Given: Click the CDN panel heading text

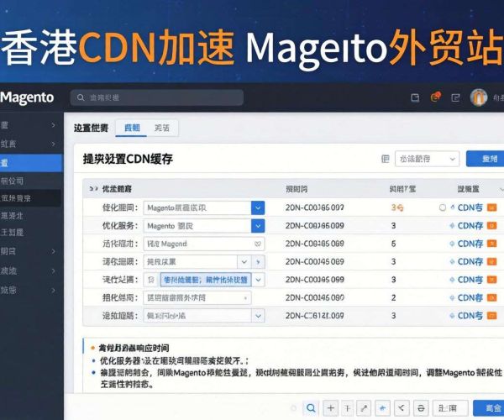Looking at the screenshot, I should point(128,159).
